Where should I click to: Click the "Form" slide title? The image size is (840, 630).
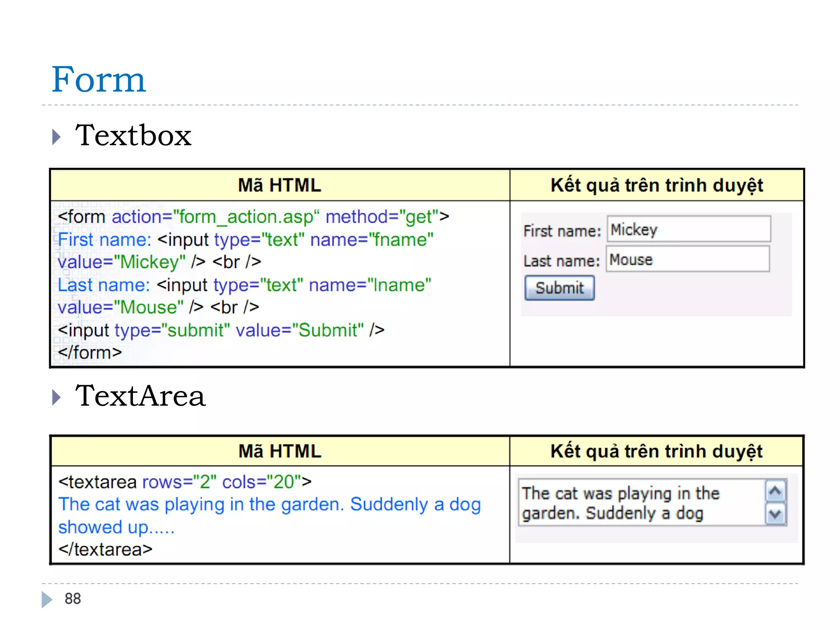point(98,79)
